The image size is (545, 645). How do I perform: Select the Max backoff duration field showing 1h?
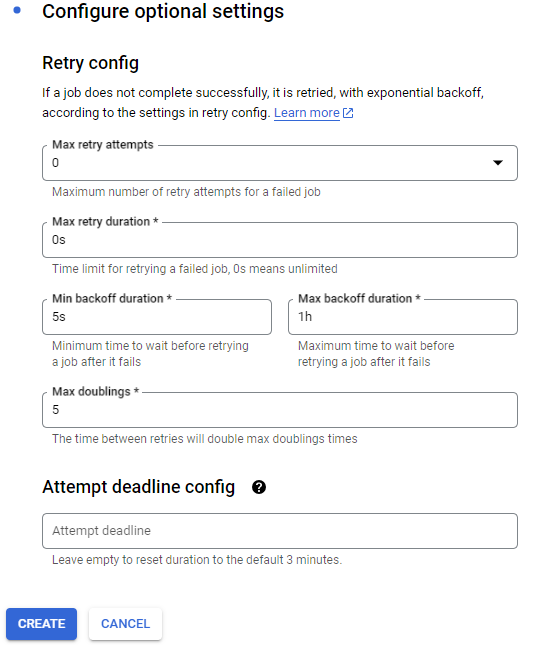(403, 317)
